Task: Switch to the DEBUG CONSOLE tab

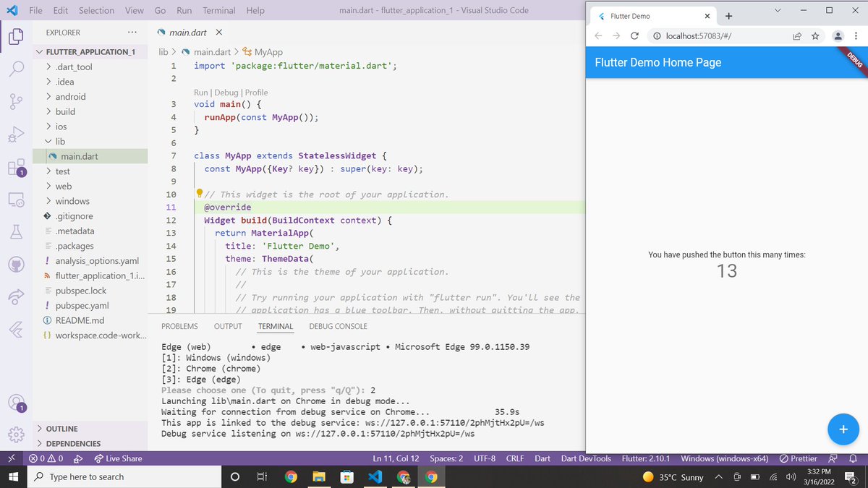Action: coord(338,326)
